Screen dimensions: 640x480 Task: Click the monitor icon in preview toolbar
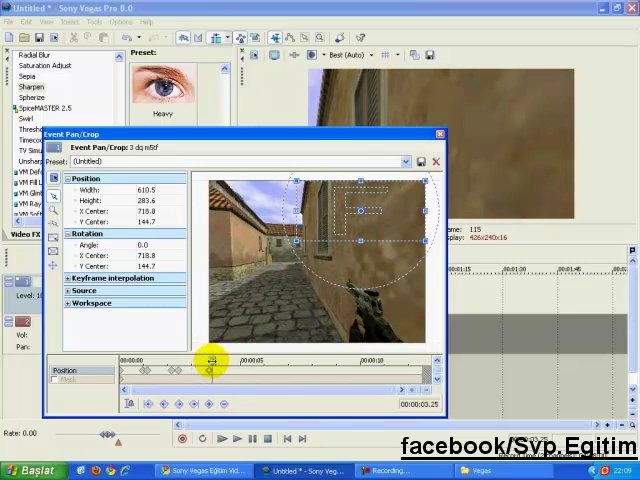click(274, 55)
